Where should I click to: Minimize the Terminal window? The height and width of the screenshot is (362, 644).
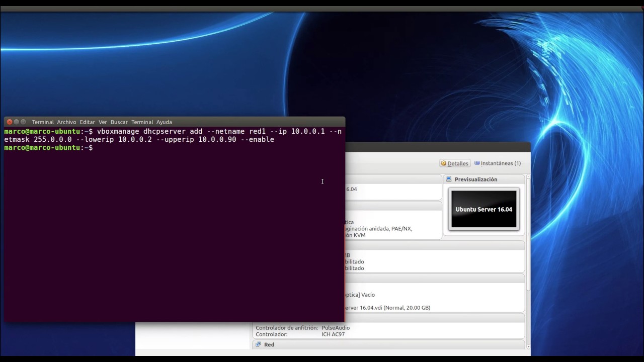(16, 122)
